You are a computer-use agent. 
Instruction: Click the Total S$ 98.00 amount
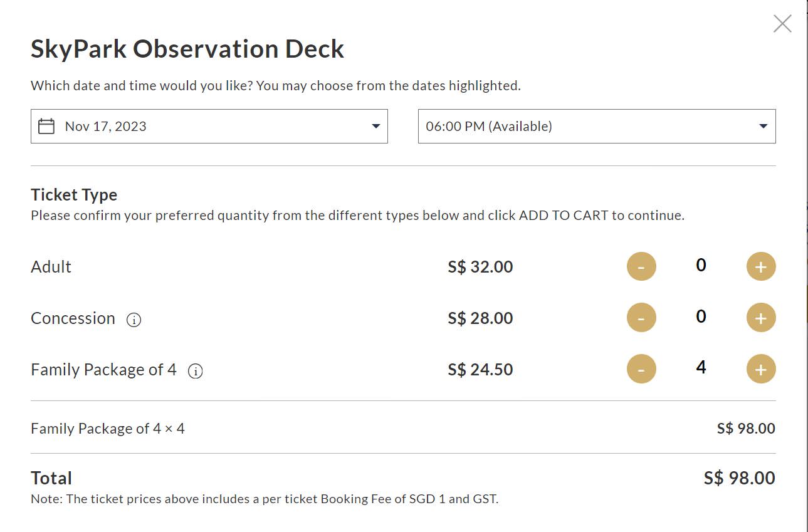tap(739, 478)
